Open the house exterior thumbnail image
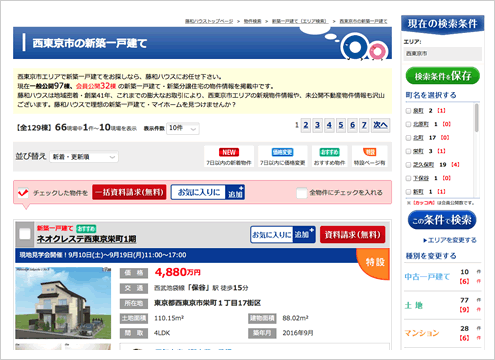Image resolution: width=495 pixels, height=360 pixels. [63, 303]
